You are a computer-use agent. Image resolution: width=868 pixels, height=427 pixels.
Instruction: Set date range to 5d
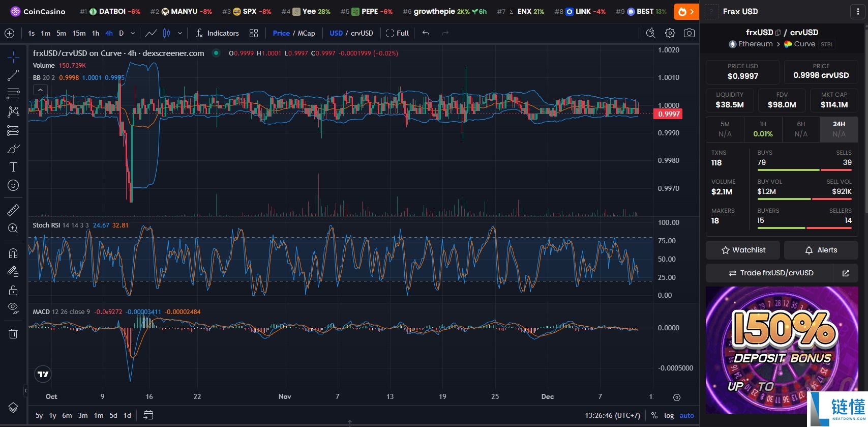(x=113, y=415)
